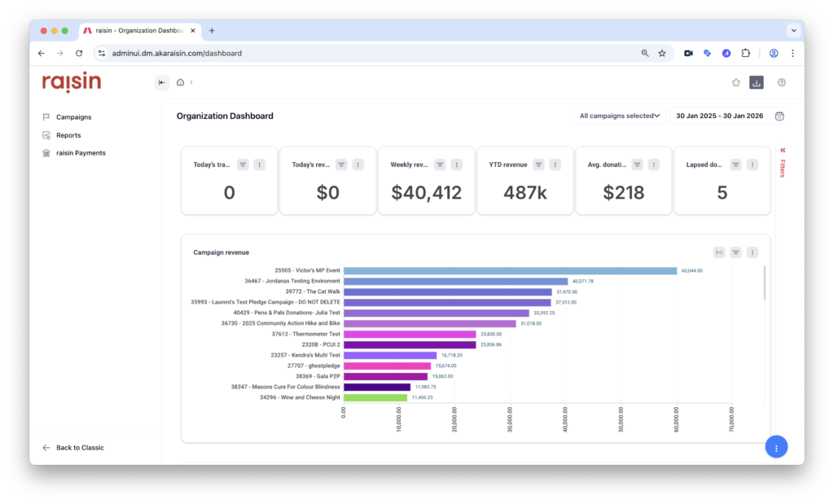Open the browser zoom magnifier icon
Image resolution: width=834 pixels, height=504 pixels.
pyautogui.click(x=645, y=53)
